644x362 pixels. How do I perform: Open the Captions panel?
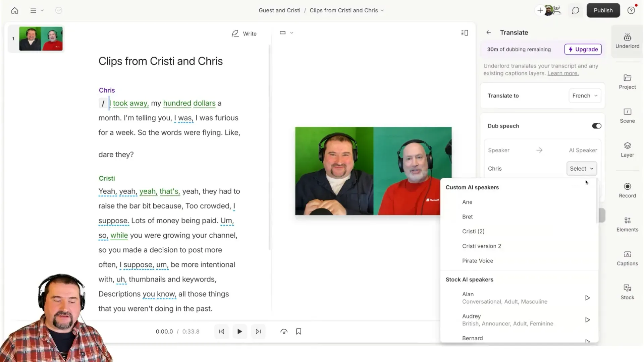(627, 258)
